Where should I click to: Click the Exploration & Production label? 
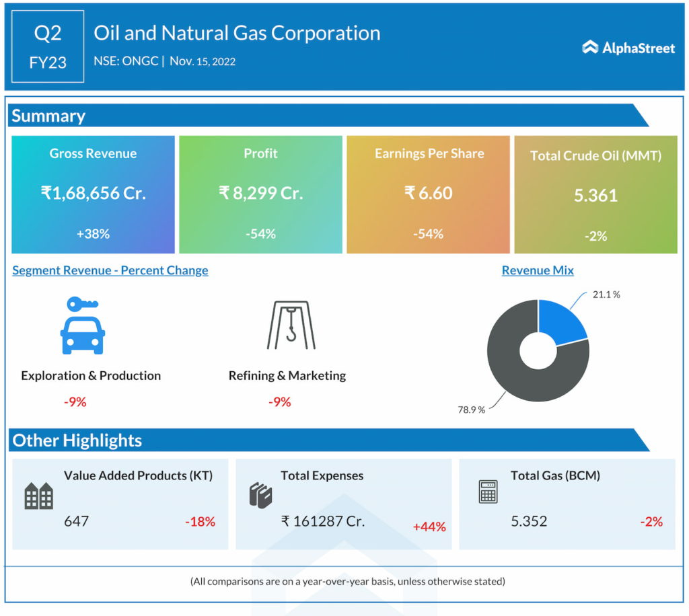91,376
